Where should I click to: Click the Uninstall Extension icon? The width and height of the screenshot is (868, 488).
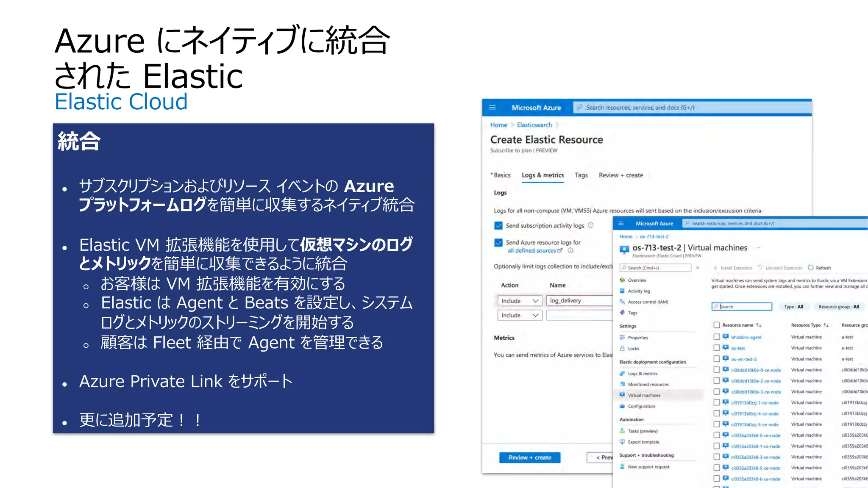pos(760,268)
